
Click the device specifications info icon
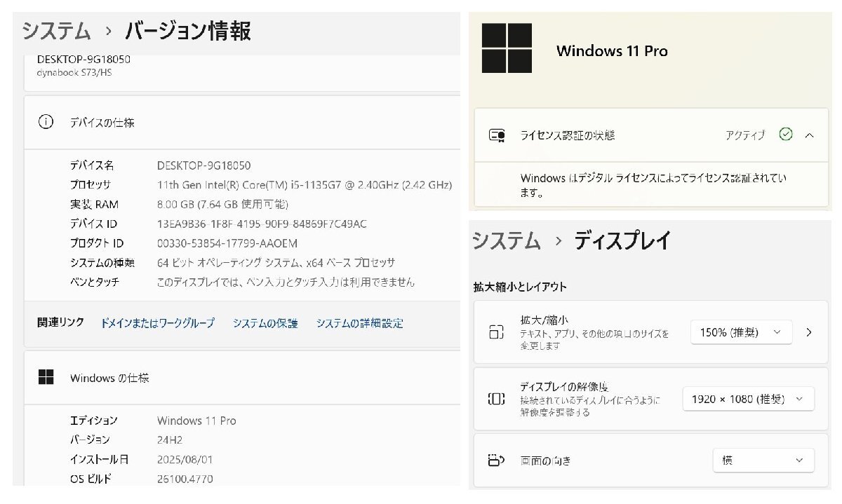pyautogui.click(x=46, y=122)
